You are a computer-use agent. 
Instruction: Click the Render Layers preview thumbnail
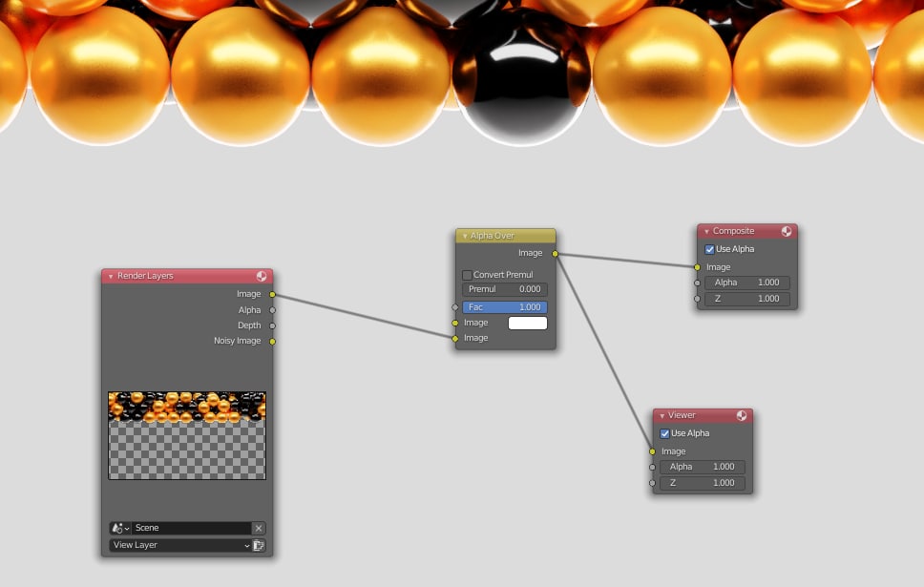pos(187,435)
